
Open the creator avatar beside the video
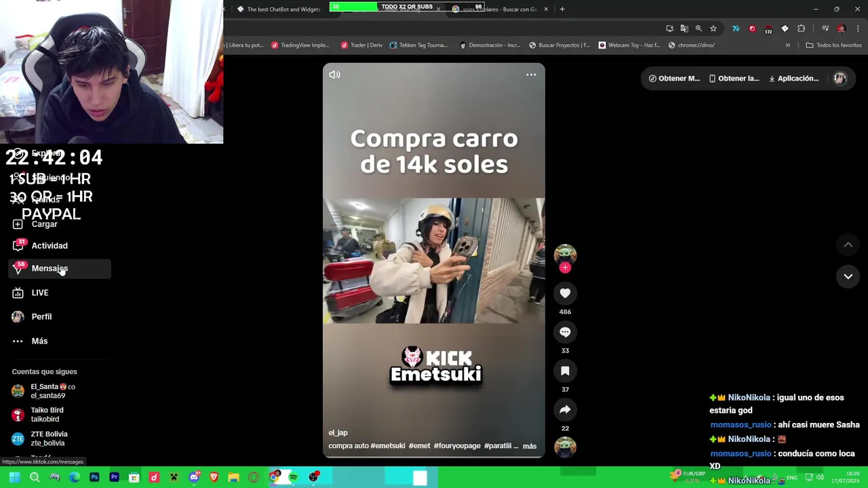[565, 254]
